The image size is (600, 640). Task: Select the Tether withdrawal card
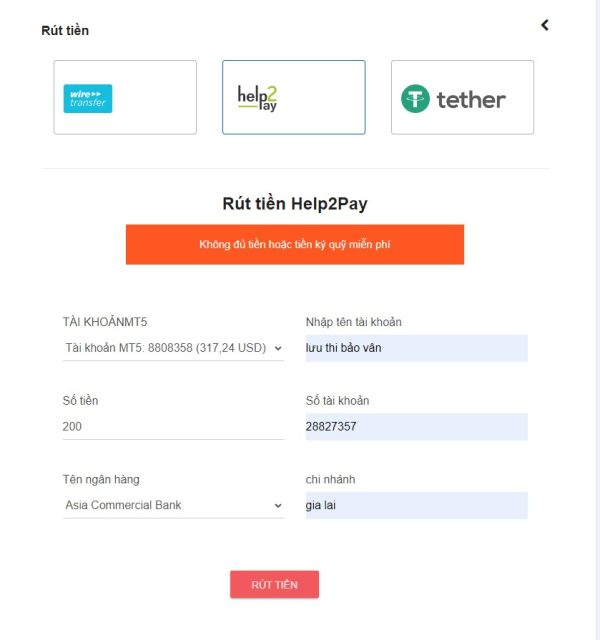coord(462,97)
